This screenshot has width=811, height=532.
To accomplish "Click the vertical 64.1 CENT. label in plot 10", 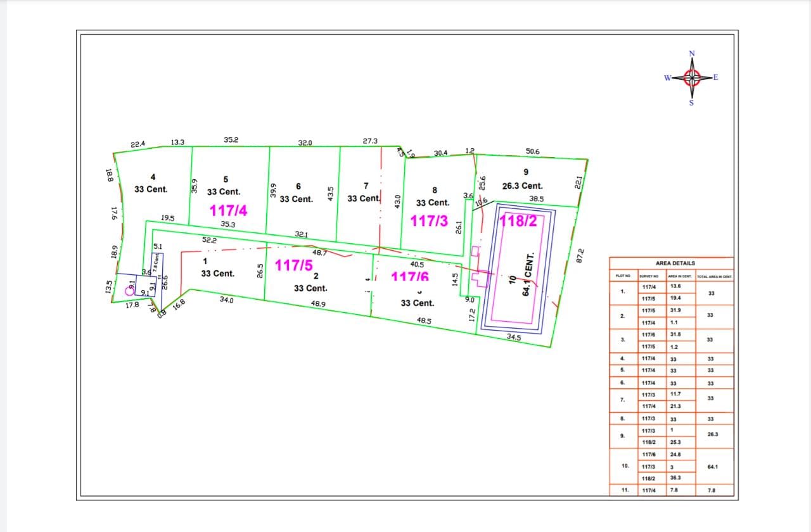I will 528,272.
